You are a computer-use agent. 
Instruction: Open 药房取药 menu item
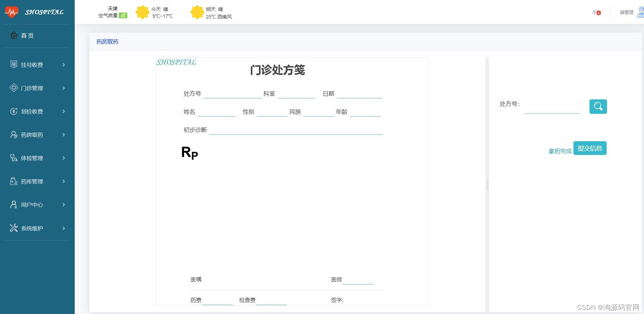[32, 135]
